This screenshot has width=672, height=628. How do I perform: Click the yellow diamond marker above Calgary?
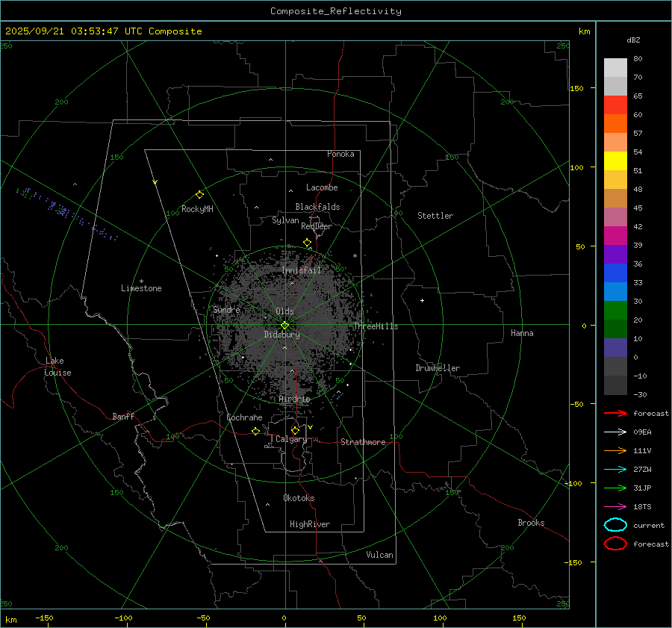coord(295,430)
